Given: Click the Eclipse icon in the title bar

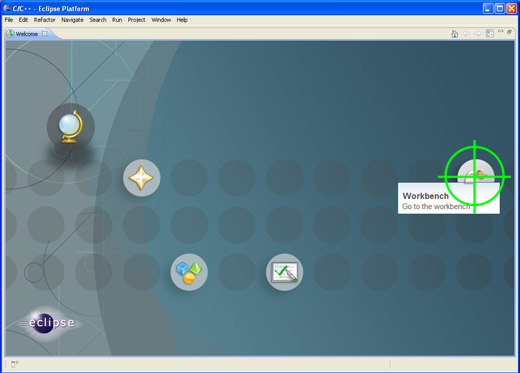Looking at the screenshot, I should 7,8.
